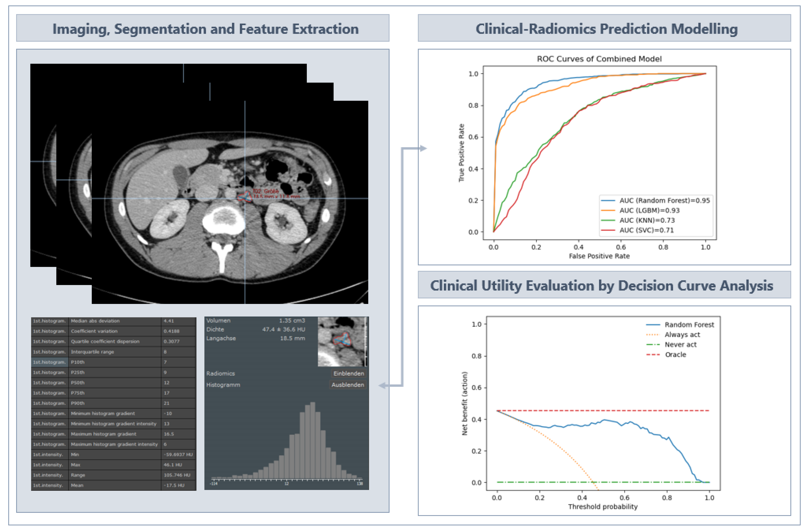Select the highlighted P10th feature row
This screenshot has height=532, width=807.
coord(113,362)
